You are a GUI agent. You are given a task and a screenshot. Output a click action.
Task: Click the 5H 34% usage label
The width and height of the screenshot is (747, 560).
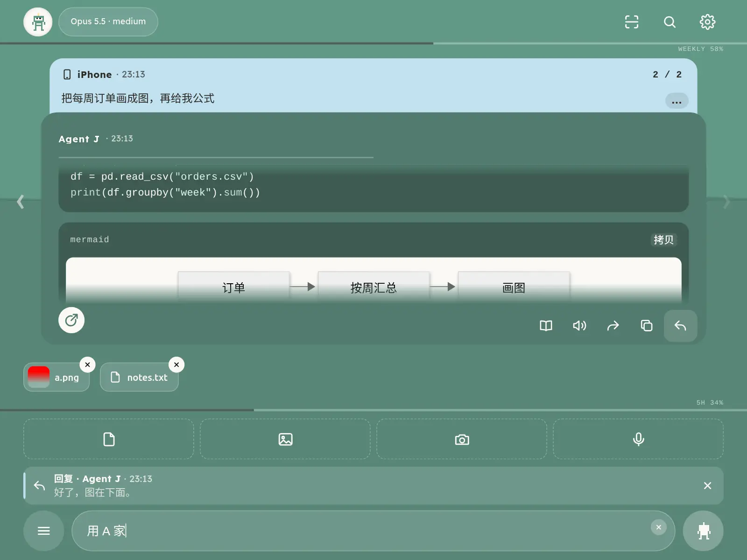pos(710,402)
